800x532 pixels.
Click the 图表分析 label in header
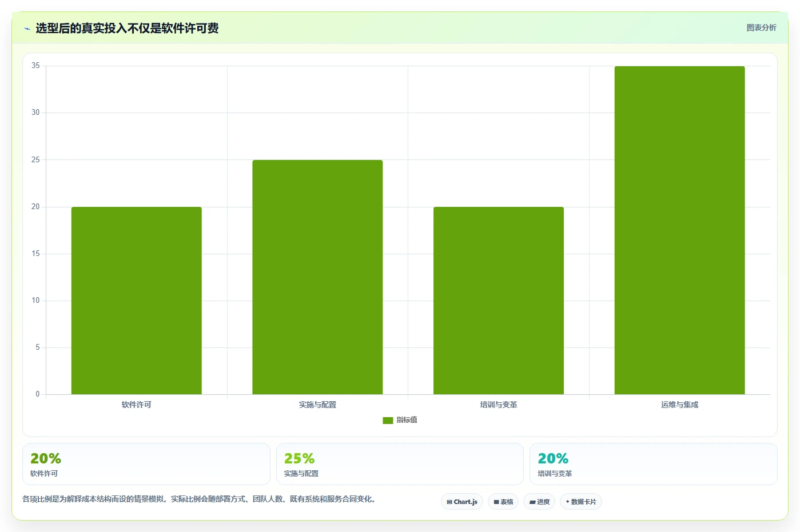[x=761, y=27]
